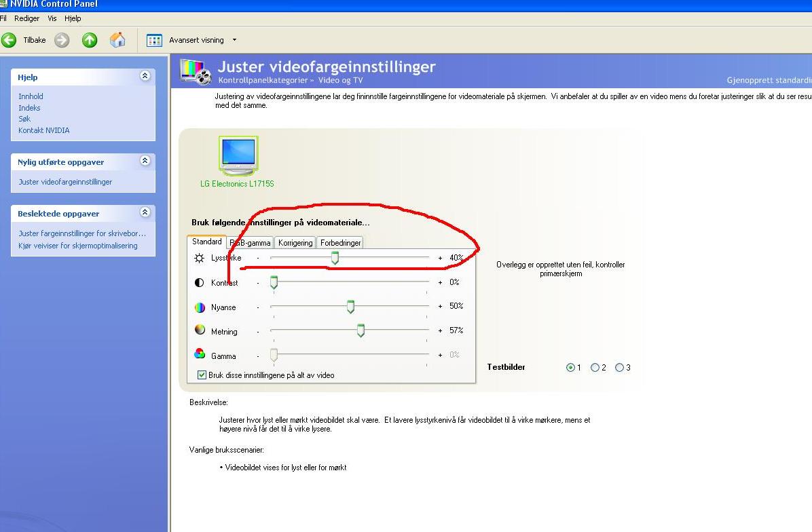The width and height of the screenshot is (812, 532).
Task: Open the Fil menu
Action: (3, 18)
